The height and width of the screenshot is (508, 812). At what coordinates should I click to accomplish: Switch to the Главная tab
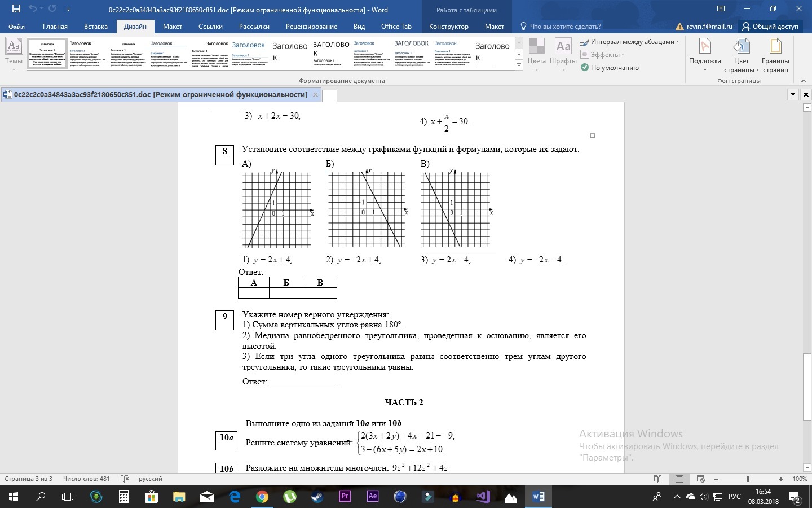[x=55, y=27]
